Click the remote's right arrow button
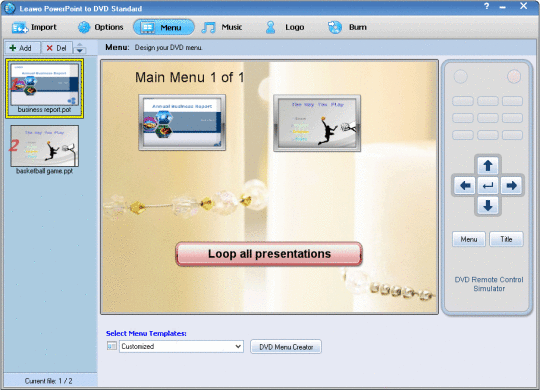Image resolution: width=540 pixels, height=390 pixels. pos(511,186)
